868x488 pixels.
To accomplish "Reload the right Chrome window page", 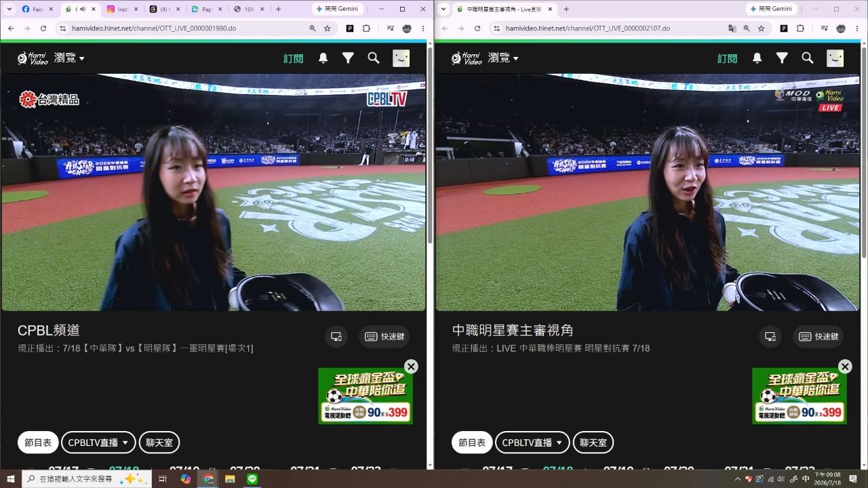I will 477,28.
